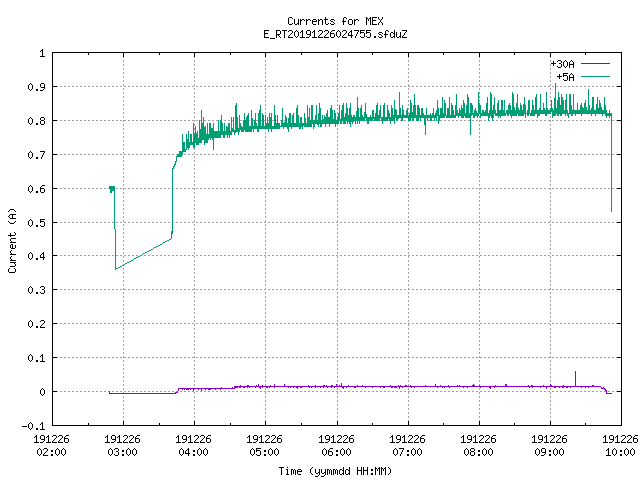Click the x-axis tick label 06:00

pyautogui.click(x=336, y=452)
